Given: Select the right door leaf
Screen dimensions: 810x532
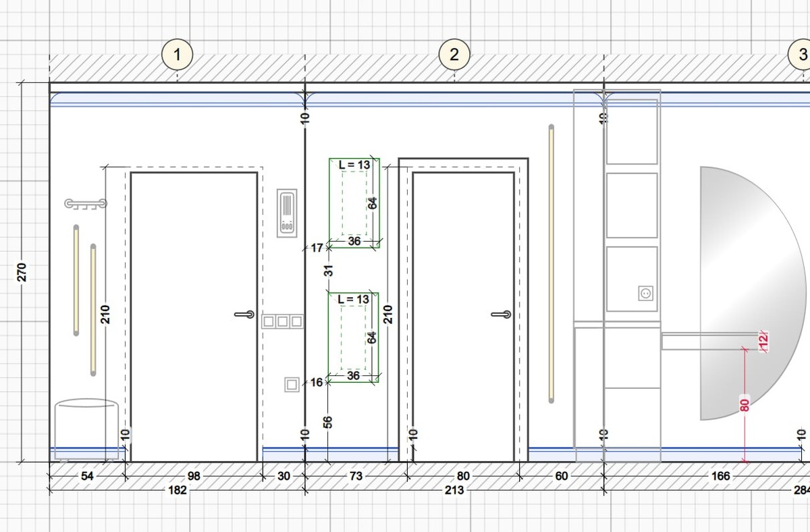Looking at the screenshot, I should pyautogui.click(x=463, y=317).
